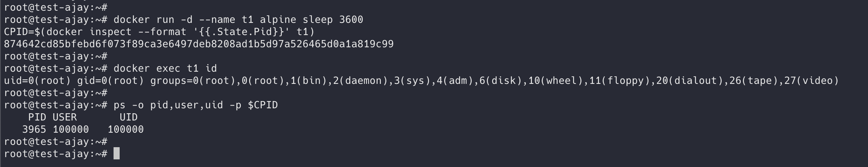Click the process ID value 3965
This screenshot has height=167, width=868.
pyautogui.click(x=34, y=129)
